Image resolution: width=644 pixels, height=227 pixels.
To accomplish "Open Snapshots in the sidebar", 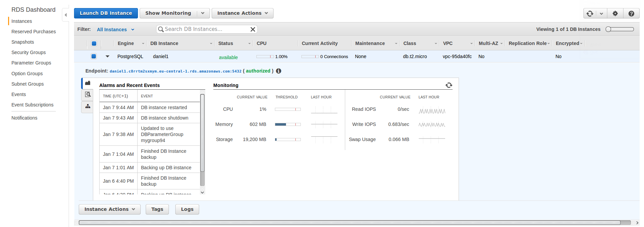I will click(23, 42).
